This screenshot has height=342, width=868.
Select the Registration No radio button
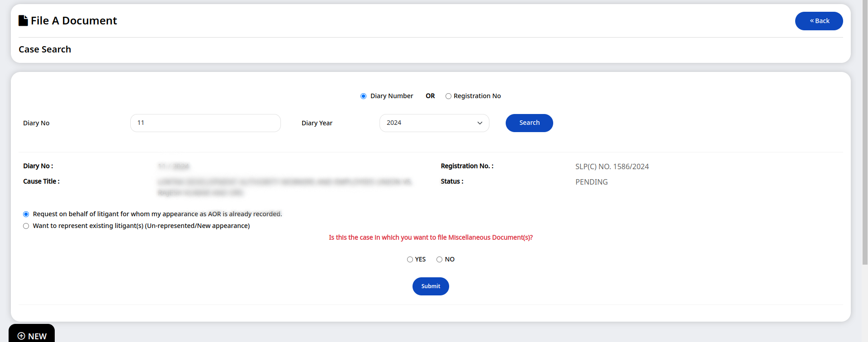(x=448, y=96)
